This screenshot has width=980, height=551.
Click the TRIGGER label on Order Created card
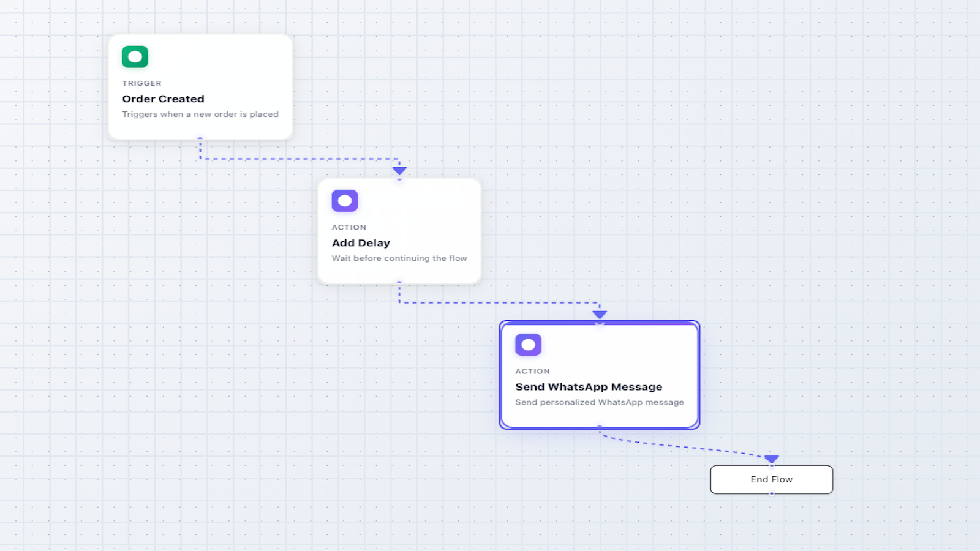[x=141, y=83]
